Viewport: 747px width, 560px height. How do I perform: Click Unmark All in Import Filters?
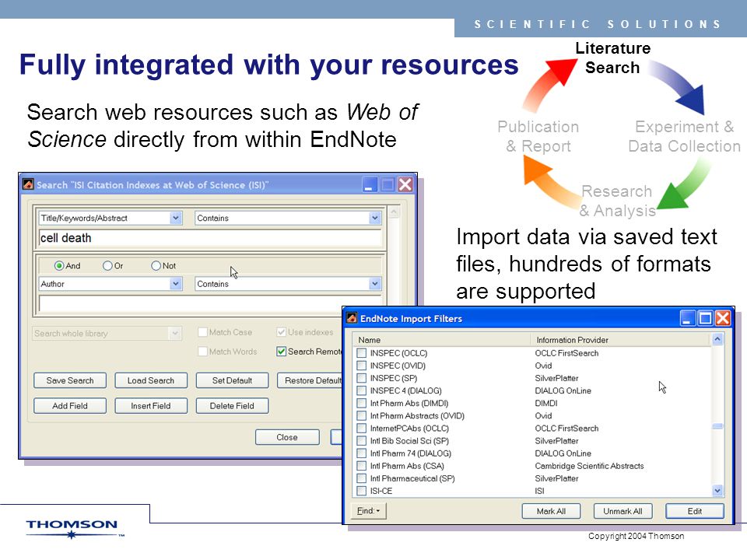pos(622,511)
